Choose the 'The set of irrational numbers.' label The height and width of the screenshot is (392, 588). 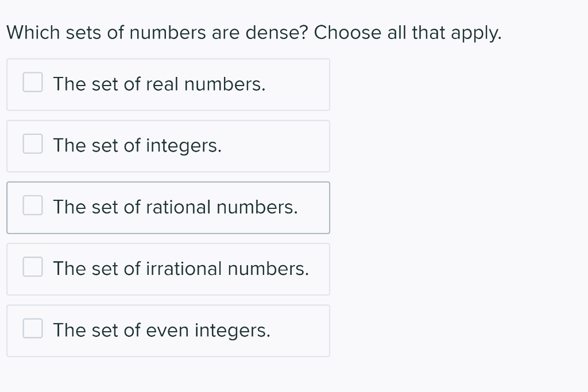[181, 269]
